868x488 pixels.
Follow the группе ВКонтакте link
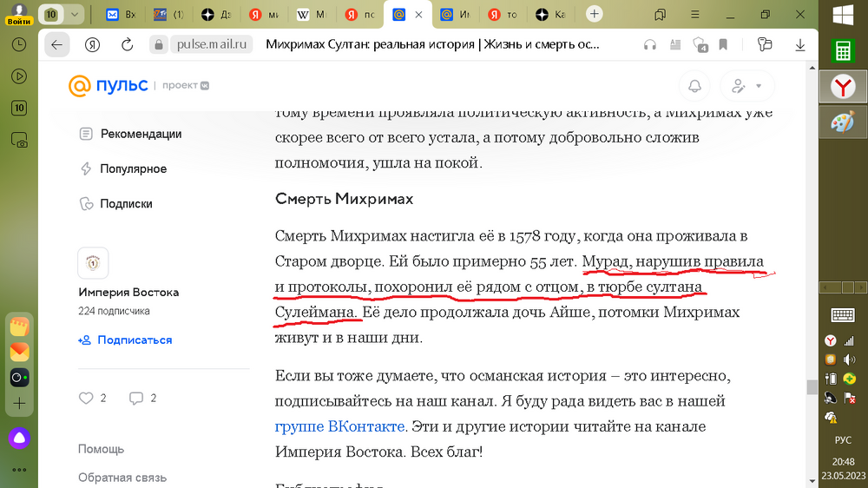click(x=340, y=426)
